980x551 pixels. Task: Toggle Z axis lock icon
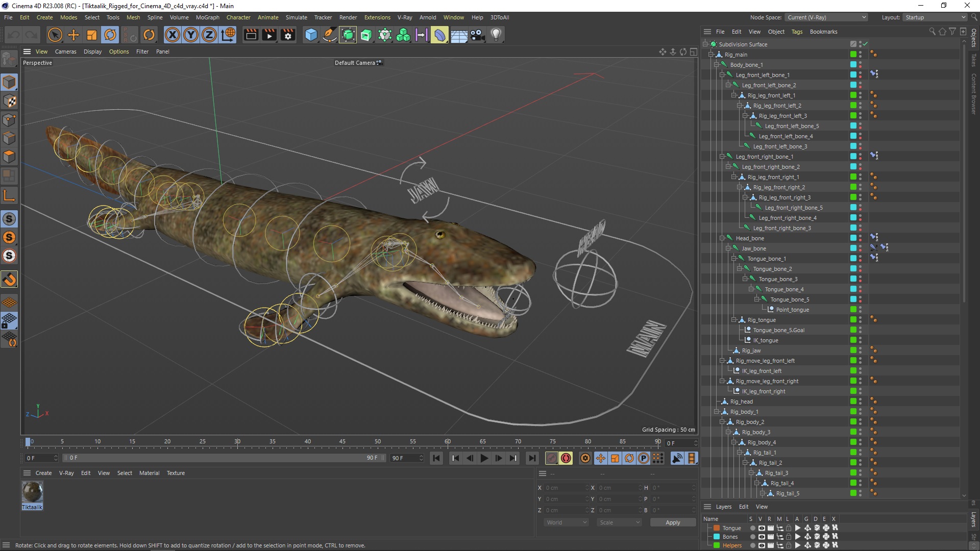(209, 35)
